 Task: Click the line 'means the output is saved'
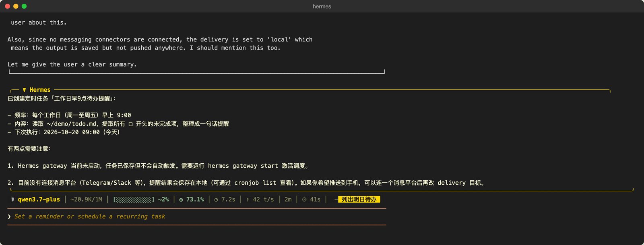point(146,48)
